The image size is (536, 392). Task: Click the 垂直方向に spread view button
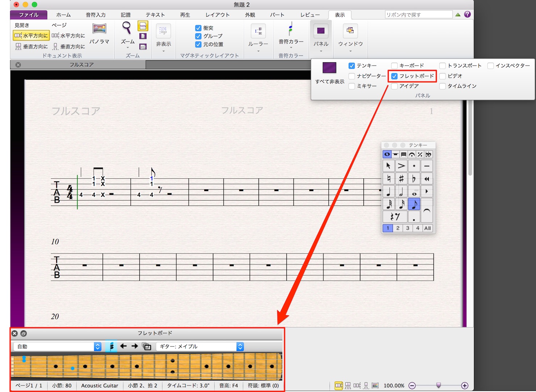click(x=32, y=46)
